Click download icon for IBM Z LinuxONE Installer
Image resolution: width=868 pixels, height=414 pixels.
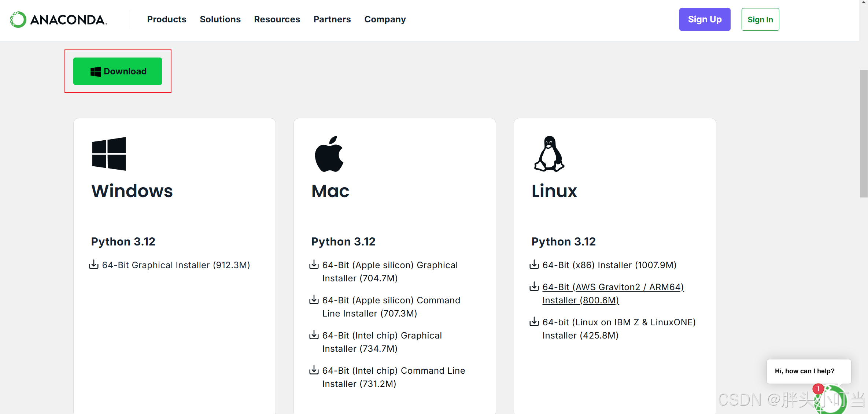pos(534,322)
